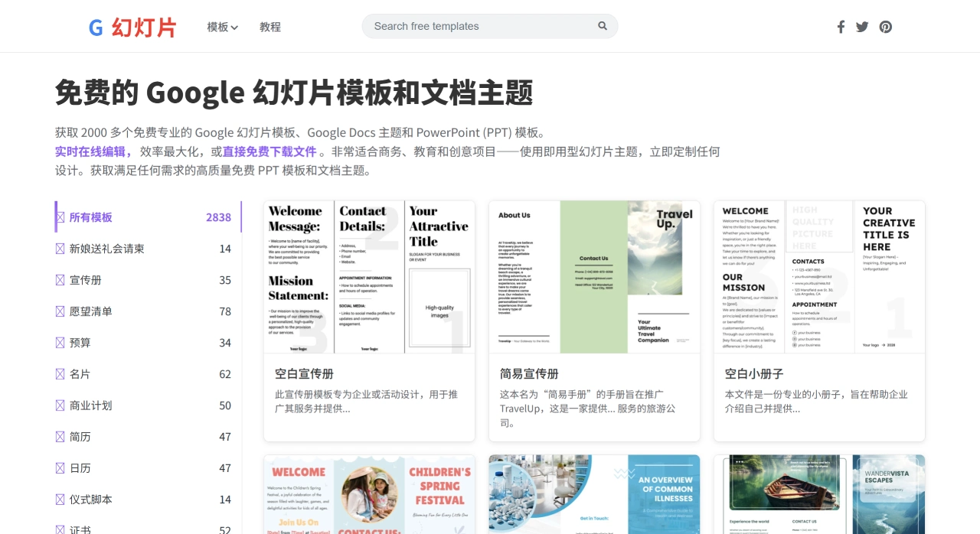Open the Wandervista Escapes thumbnail

[820, 494]
